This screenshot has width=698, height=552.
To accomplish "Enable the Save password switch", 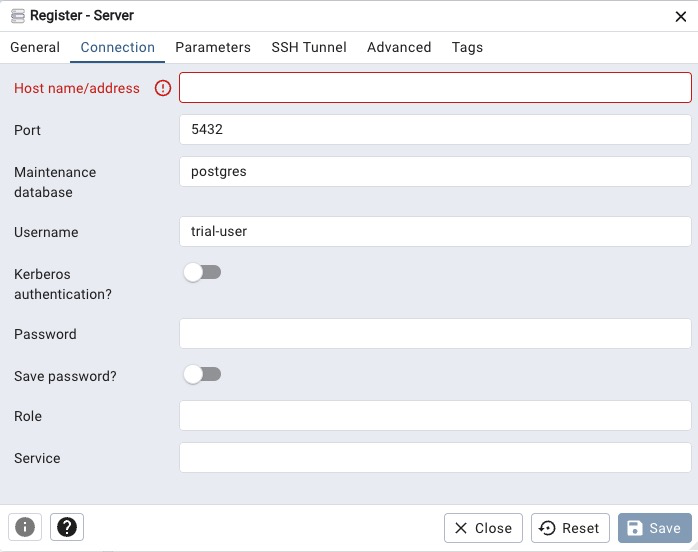I will coord(202,374).
